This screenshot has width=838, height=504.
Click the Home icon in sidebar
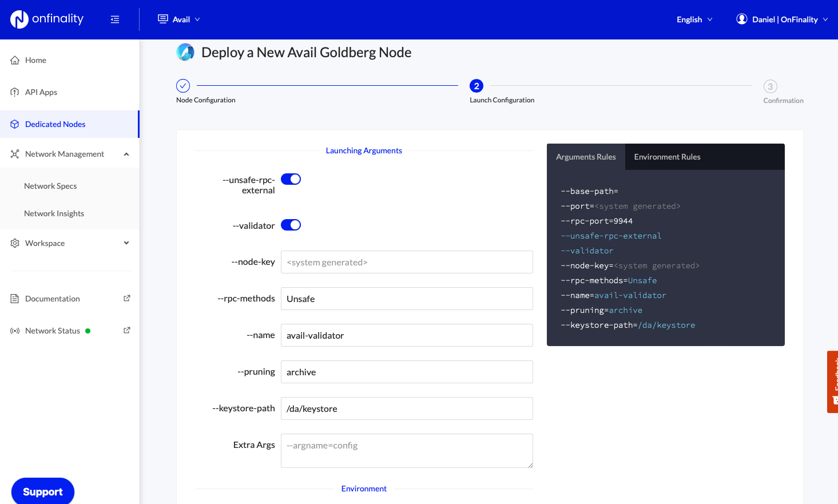[x=15, y=61]
